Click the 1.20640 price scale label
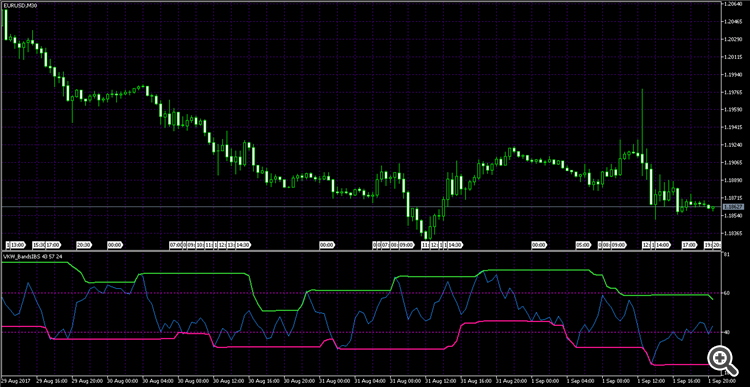The height and width of the screenshot is (387, 750). tap(733, 4)
